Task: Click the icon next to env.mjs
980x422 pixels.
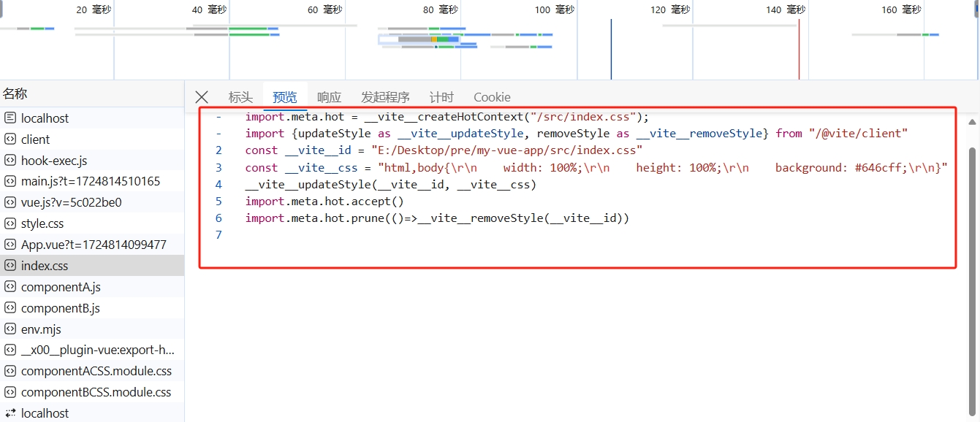Action: point(10,329)
